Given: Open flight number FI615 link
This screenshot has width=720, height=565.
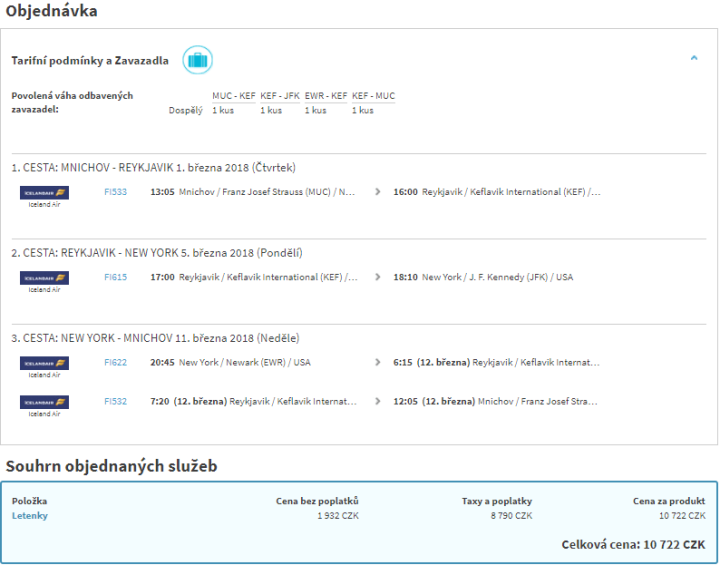Looking at the screenshot, I should [115, 277].
